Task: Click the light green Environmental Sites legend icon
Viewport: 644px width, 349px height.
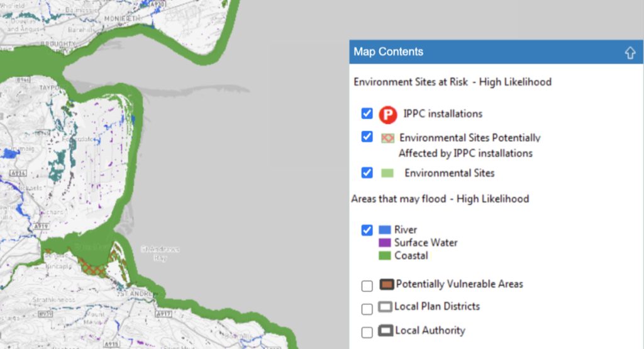Action: coord(387,173)
